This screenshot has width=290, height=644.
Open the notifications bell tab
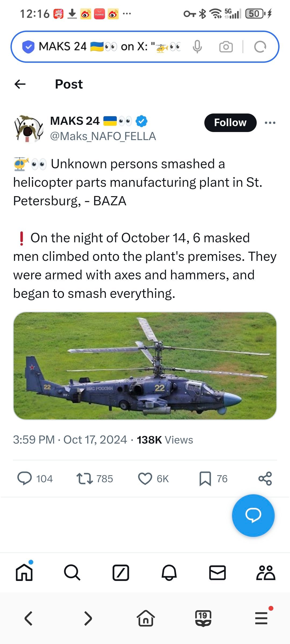(169, 572)
